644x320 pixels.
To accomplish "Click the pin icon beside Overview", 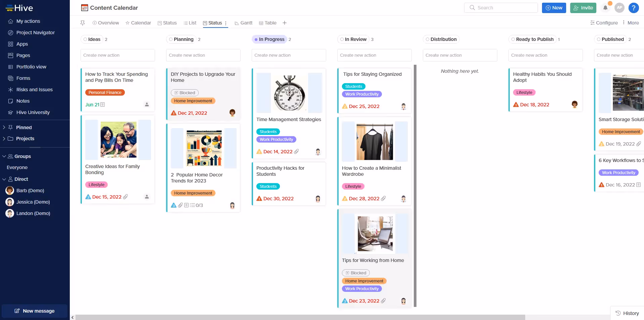I will click(x=83, y=23).
